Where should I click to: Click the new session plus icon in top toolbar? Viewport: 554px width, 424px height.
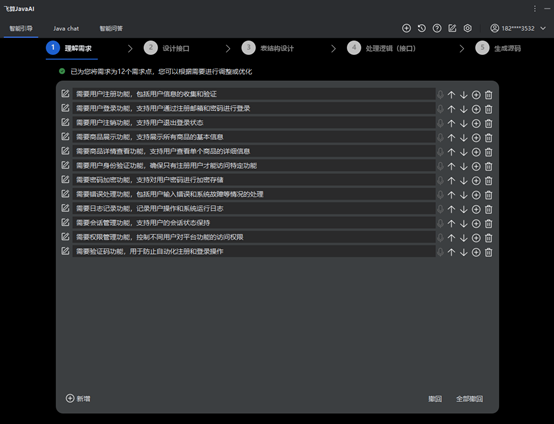point(406,28)
